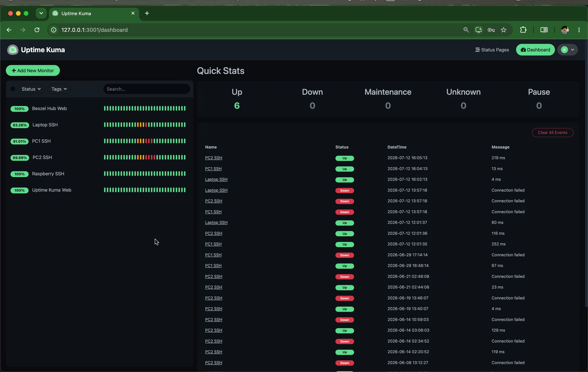
Task: Open the tab search chevron
Action: click(41, 13)
